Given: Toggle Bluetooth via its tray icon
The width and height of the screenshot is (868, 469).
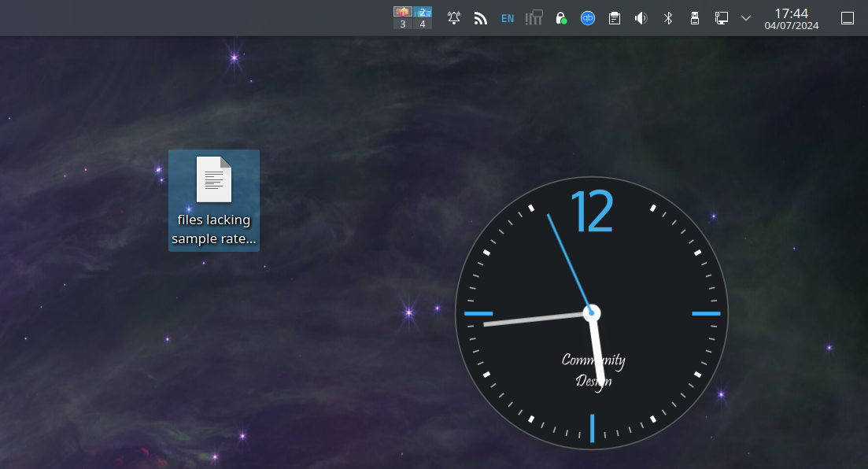Looking at the screenshot, I should 667,17.
